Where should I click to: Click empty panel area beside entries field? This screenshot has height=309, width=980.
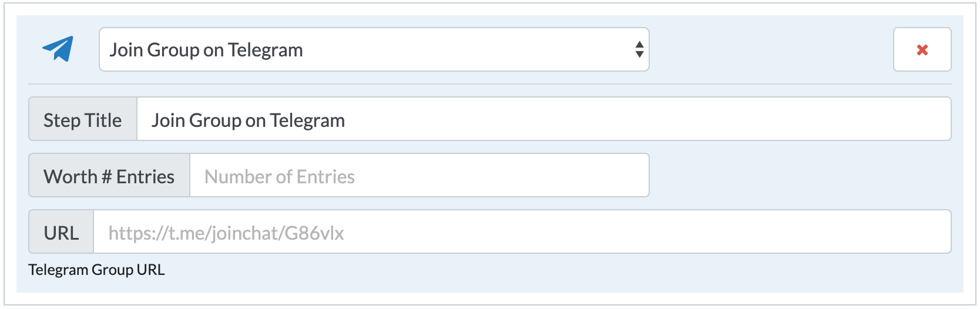tap(800, 175)
